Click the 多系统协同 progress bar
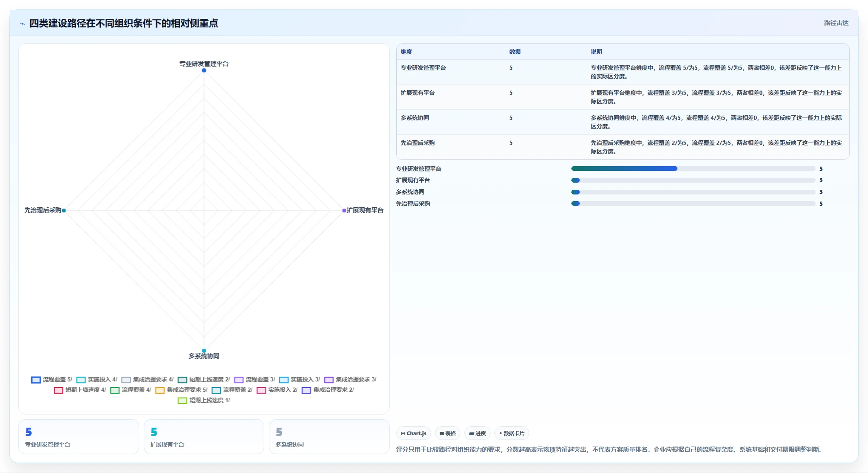 [x=693, y=192]
